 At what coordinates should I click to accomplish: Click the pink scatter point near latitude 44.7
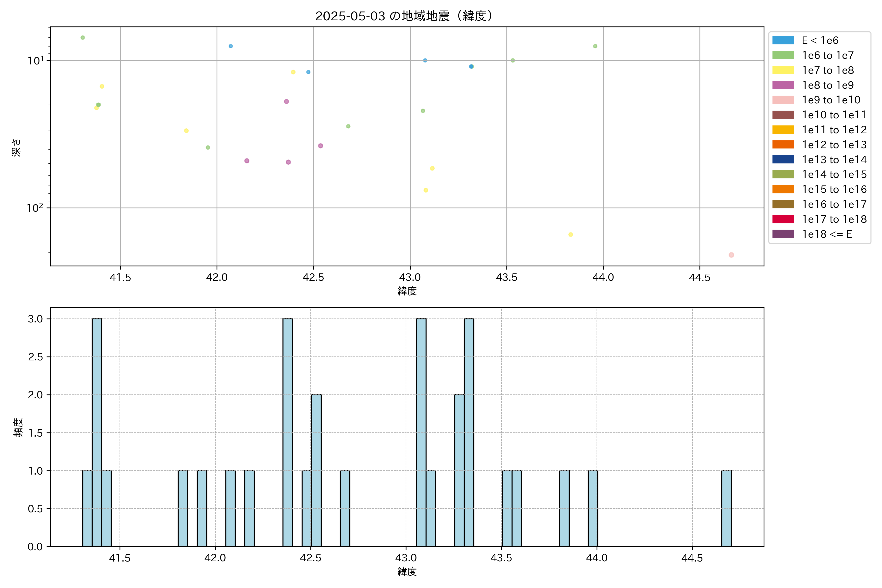[x=731, y=255]
